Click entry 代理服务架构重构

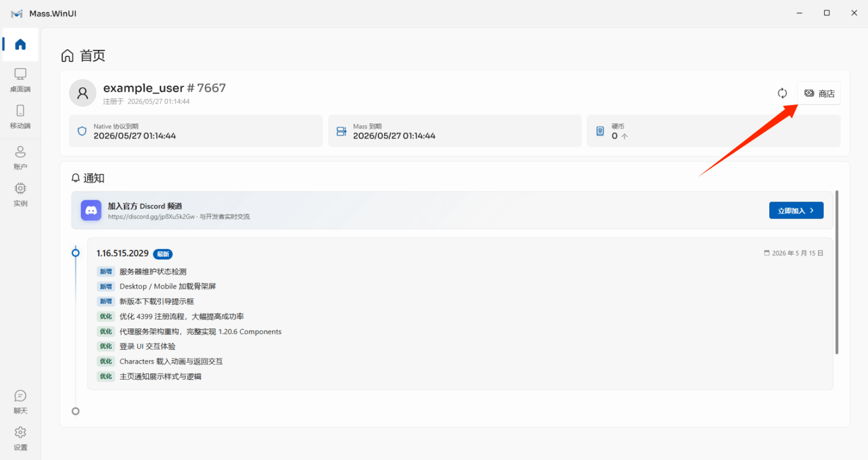201,332
